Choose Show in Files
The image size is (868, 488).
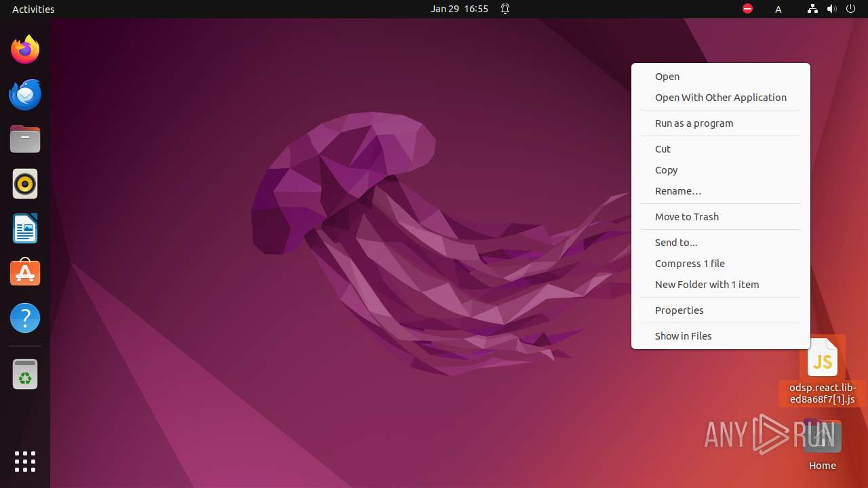tap(721, 336)
